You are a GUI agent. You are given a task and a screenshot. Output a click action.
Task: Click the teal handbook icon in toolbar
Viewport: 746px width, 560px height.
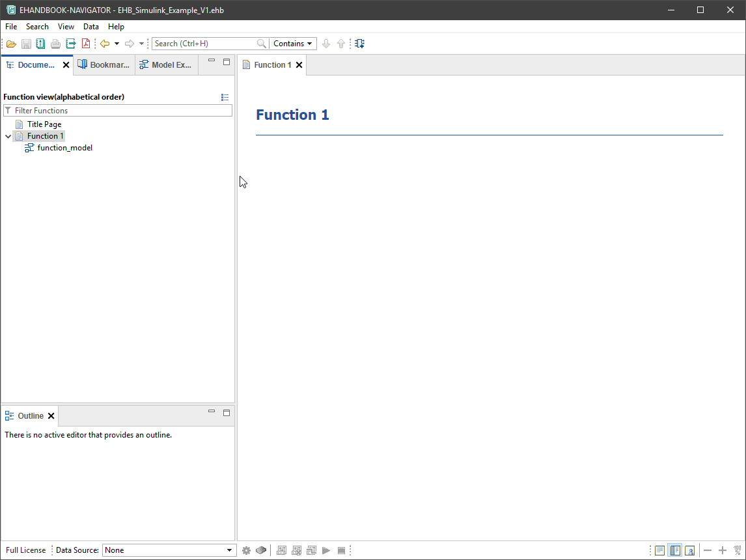pos(40,44)
